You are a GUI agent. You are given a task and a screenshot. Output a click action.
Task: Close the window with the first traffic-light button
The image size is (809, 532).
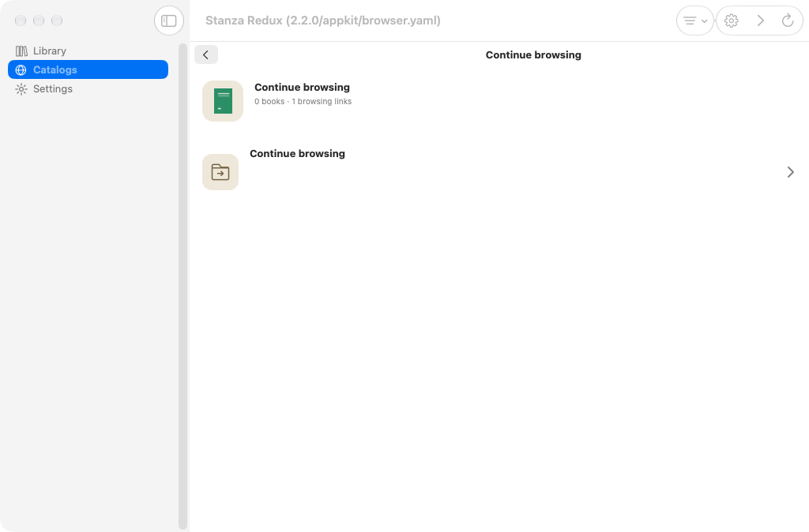tap(21, 21)
